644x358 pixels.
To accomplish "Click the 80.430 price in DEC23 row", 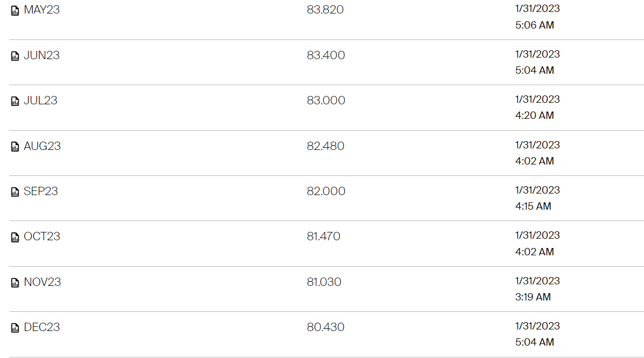I will (326, 327).
